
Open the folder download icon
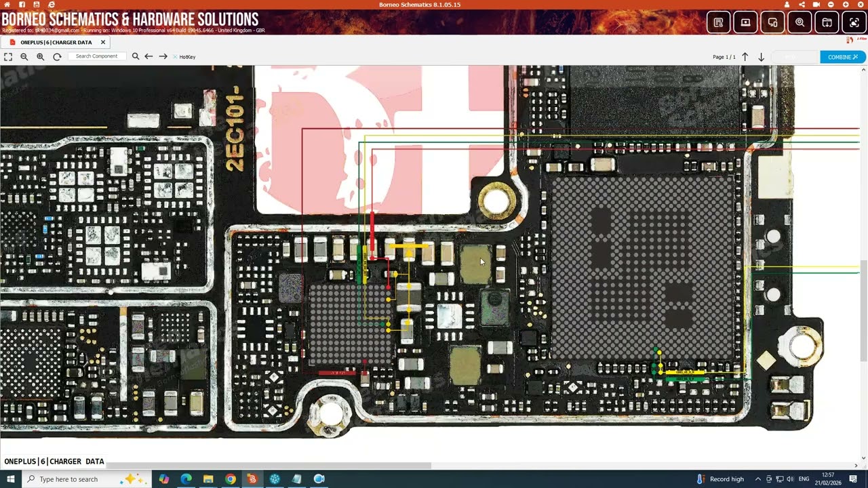coord(827,22)
